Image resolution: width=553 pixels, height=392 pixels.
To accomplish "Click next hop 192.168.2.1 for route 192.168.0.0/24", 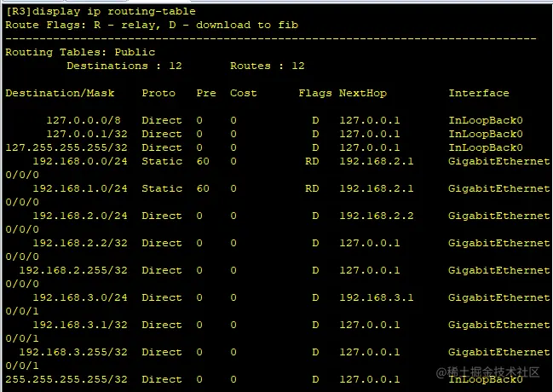I will tap(377, 161).
